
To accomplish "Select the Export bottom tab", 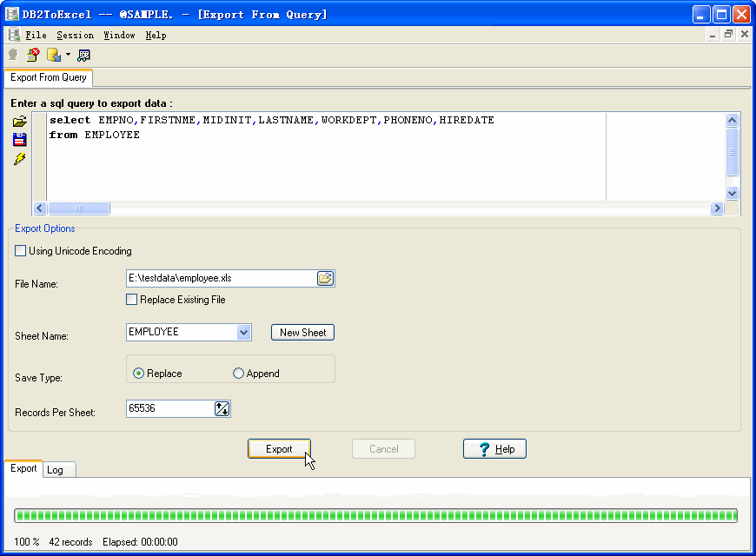I will coord(23,468).
